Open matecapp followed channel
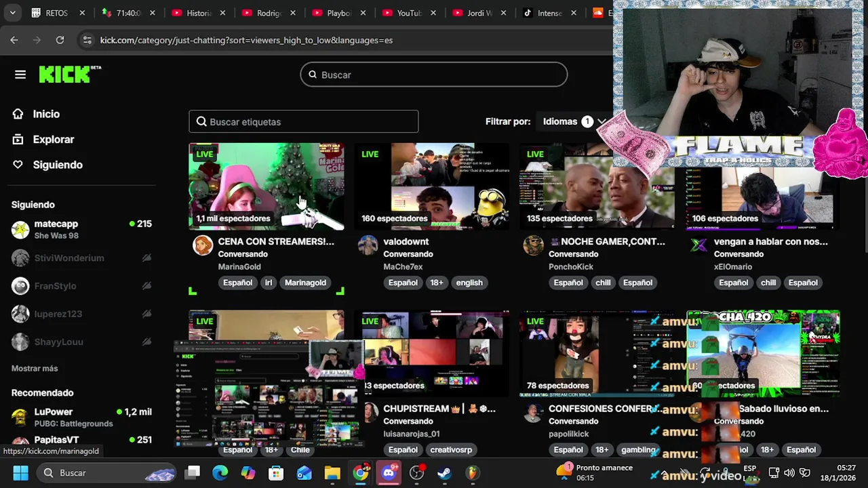 (81, 230)
